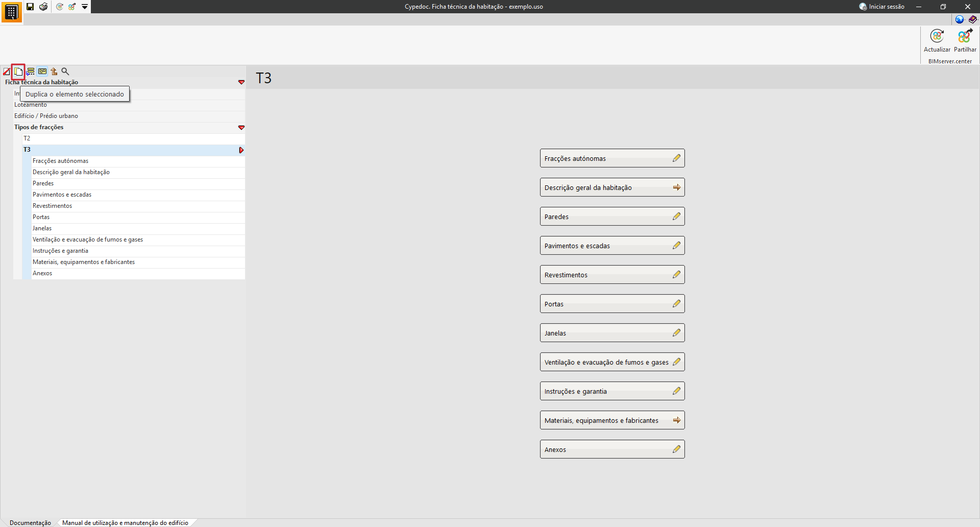Click the Partilhar BIMserver.center button
This screenshot has width=980, height=527.
point(965,41)
